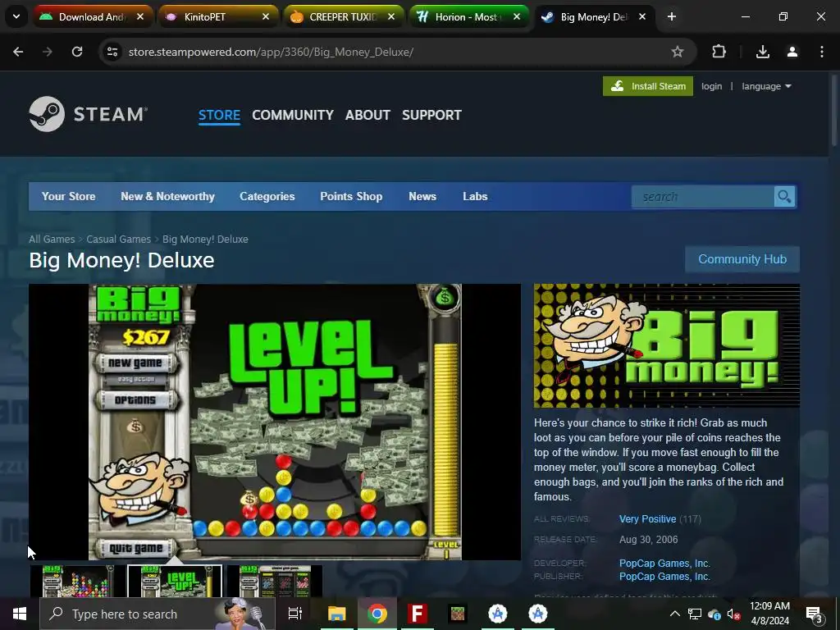840x630 pixels.
Task: Click the store search magnifier icon
Action: [784, 197]
